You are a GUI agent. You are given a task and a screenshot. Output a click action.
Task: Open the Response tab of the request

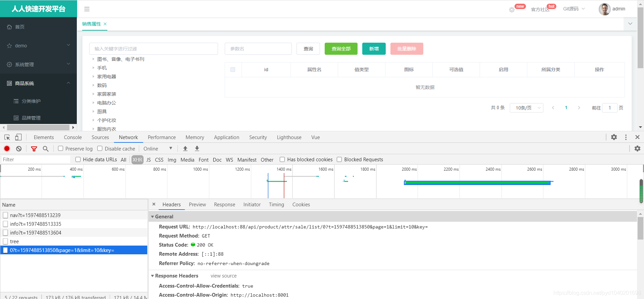224,204
